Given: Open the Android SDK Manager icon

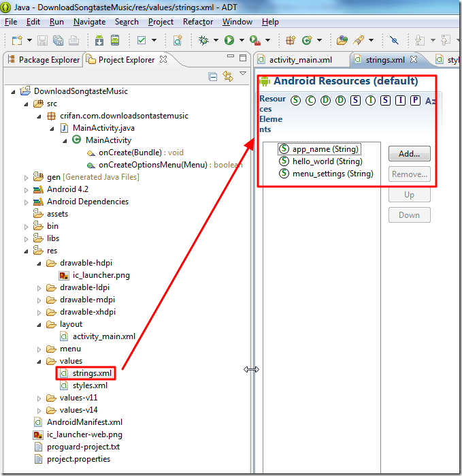Looking at the screenshot, I should pos(99,40).
